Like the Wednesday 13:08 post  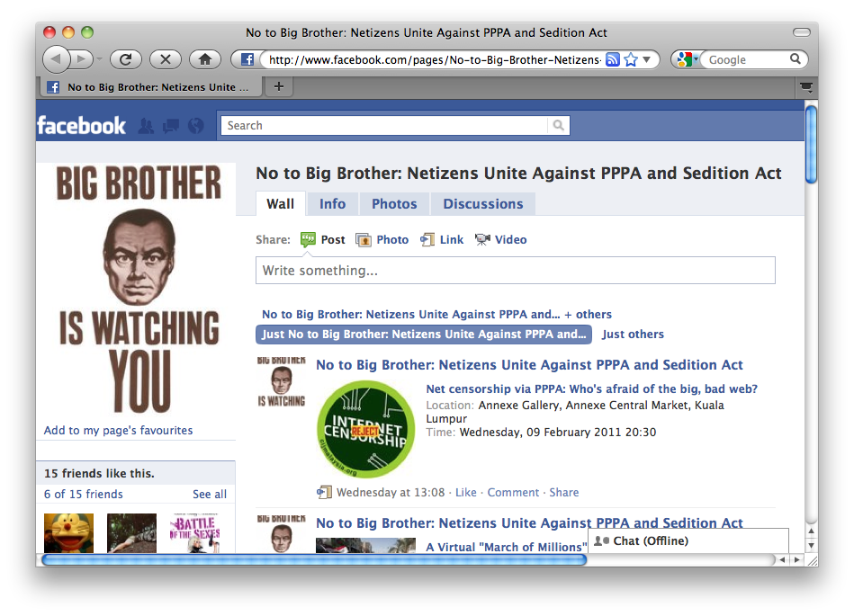465,493
